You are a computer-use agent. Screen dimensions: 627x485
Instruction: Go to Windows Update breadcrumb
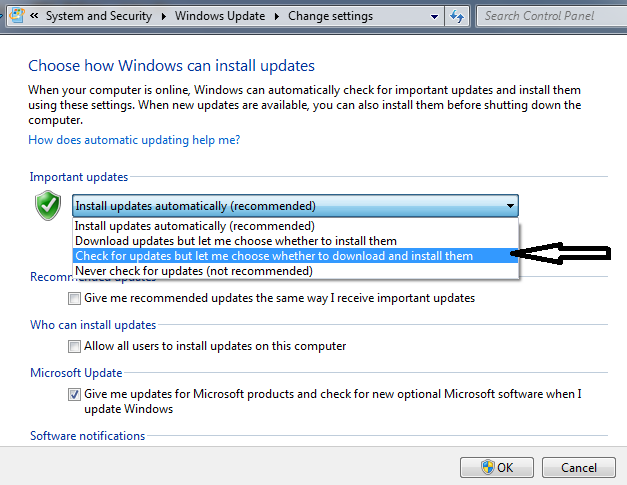(x=220, y=16)
